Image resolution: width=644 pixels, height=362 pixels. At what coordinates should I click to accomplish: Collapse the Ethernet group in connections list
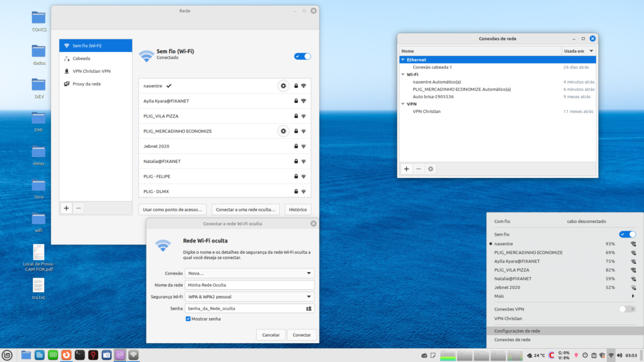[403, 60]
